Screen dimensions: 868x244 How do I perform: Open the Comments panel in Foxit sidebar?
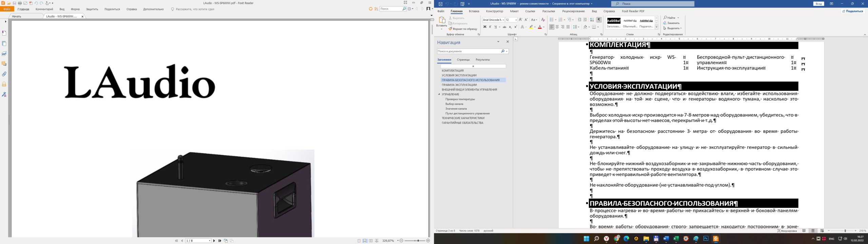click(x=4, y=64)
